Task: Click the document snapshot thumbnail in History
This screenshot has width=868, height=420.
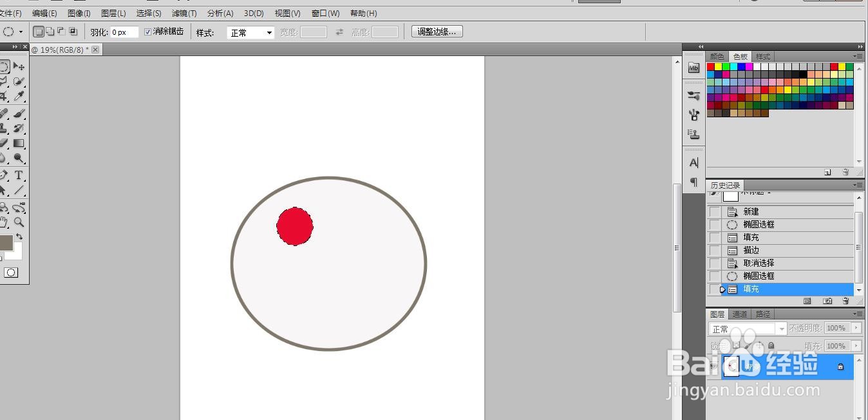Action: pos(731,196)
